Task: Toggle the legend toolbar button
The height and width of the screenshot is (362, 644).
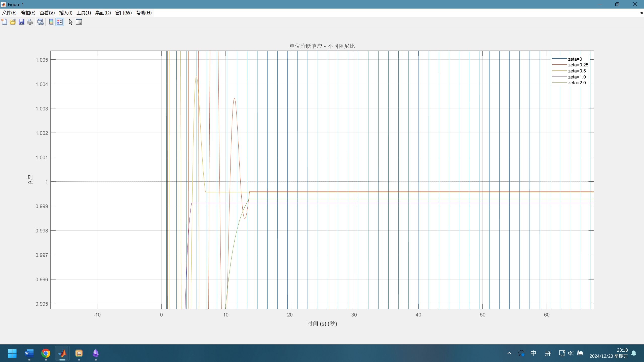Action: click(x=60, y=22)
